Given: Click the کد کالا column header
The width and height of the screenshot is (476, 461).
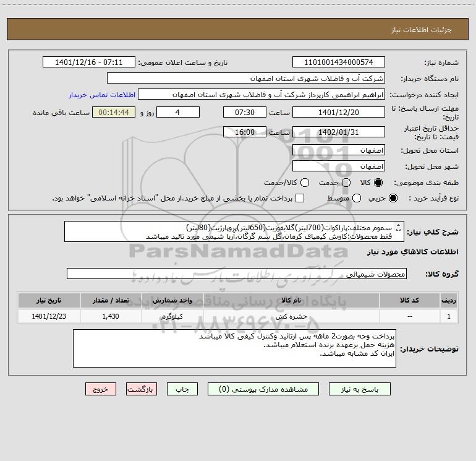Looking at the screenshot, I should pos(409,301).
